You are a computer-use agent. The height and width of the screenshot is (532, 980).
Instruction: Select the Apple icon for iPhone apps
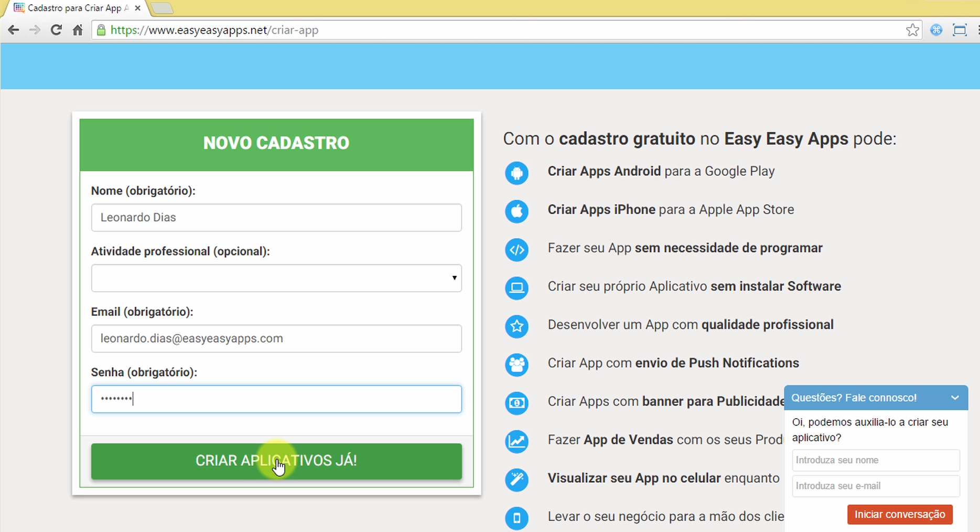tap(516, 211)
